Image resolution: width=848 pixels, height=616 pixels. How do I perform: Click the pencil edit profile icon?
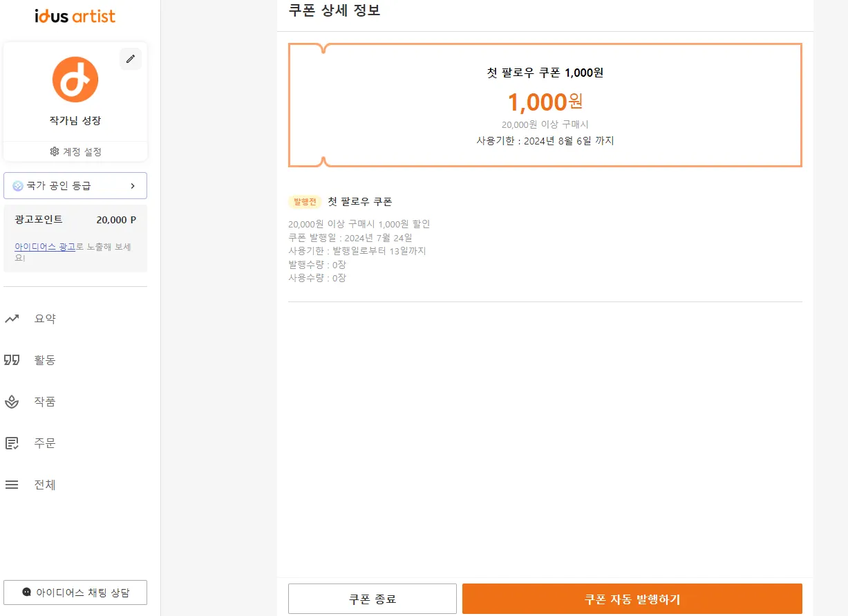pos(131,59)
